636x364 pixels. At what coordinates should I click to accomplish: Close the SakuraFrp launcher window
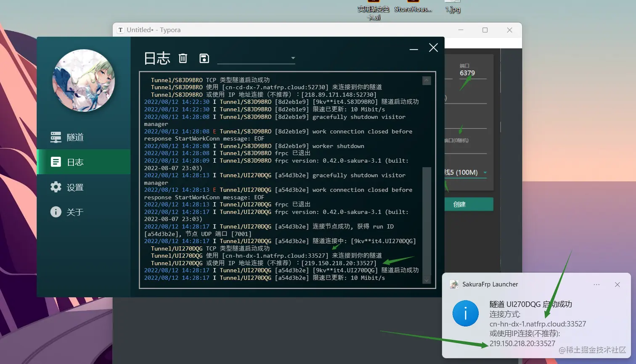tap(433, 47)
